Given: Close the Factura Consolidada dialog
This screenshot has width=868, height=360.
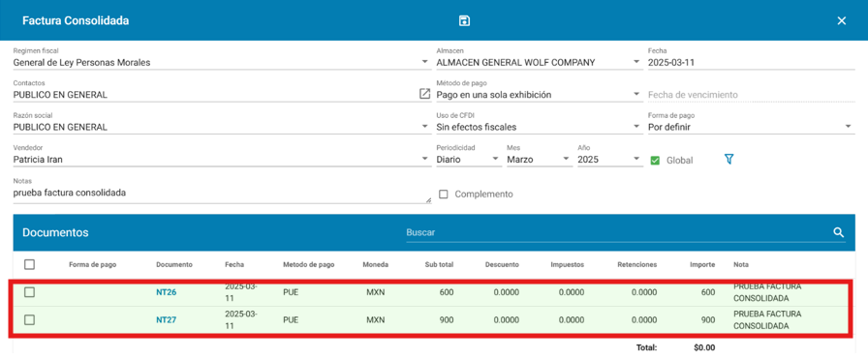Looking at the screenshot, I should (x=842, y=21).
